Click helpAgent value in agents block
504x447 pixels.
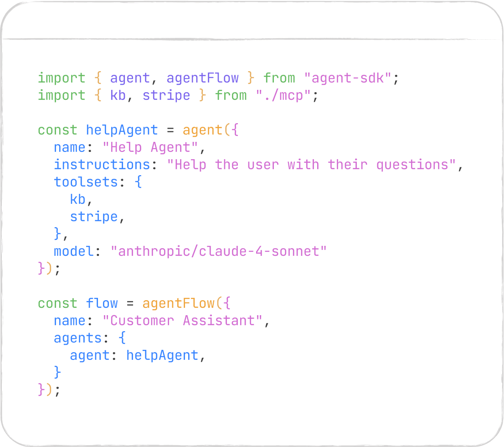coord(162,356)
